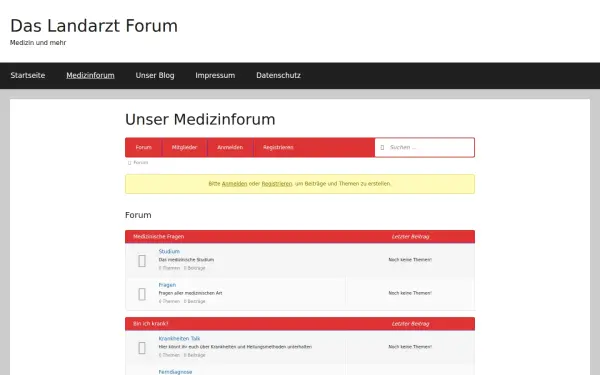
Task: Select the Forum tab in red bar
Action: (143, 147)
